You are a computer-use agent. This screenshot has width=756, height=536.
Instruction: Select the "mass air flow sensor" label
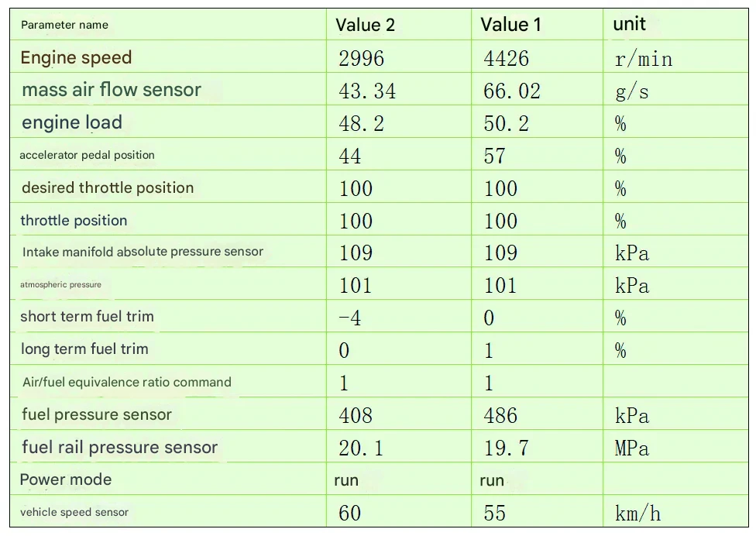[x=112, y=90]
